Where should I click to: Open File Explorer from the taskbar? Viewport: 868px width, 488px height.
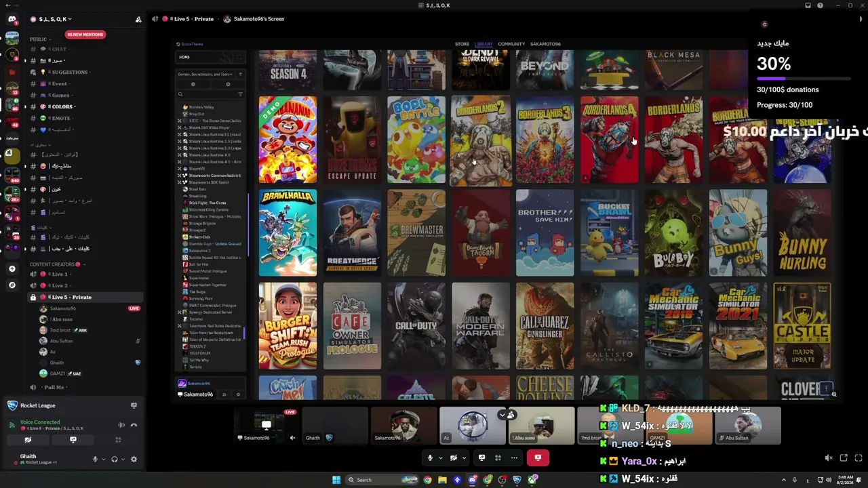[442, 480]
